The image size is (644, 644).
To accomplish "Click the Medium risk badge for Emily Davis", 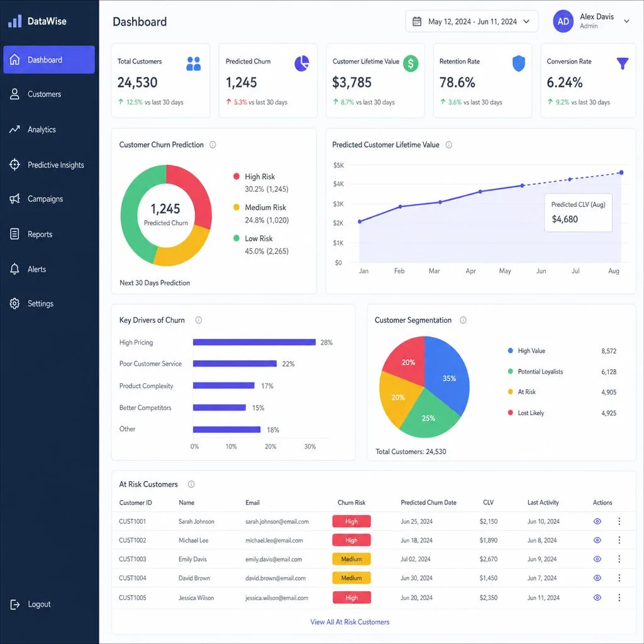I will tap(352, 559).
